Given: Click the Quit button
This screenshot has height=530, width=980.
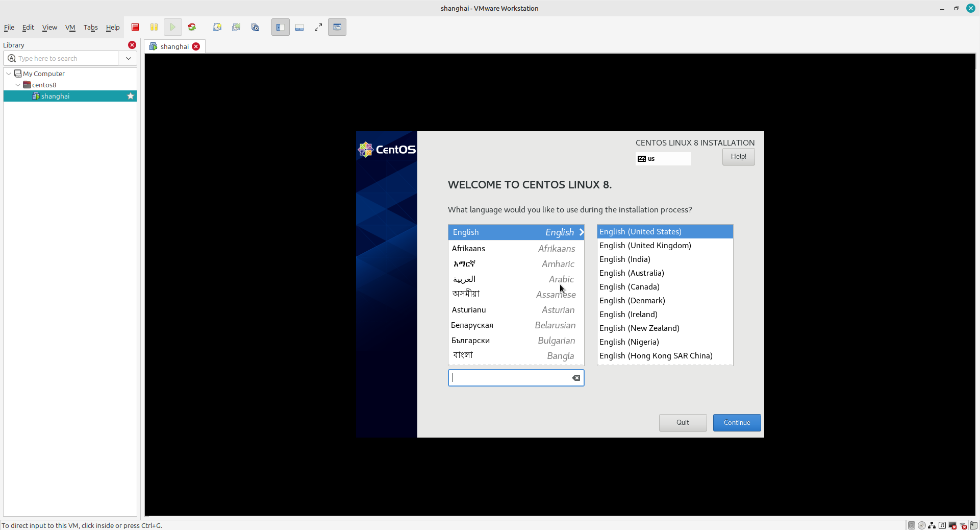Looking at the screenshot, I should pos(683,423).
